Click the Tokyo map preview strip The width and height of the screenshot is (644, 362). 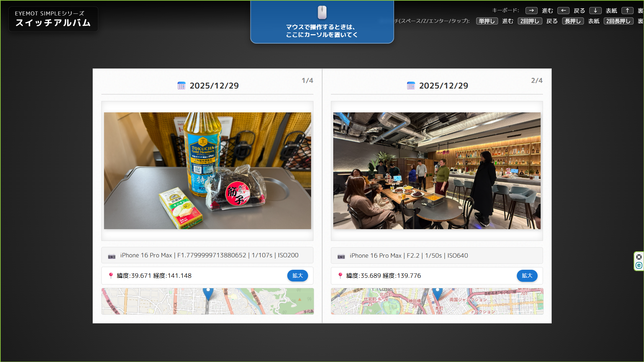click(437, 301)
